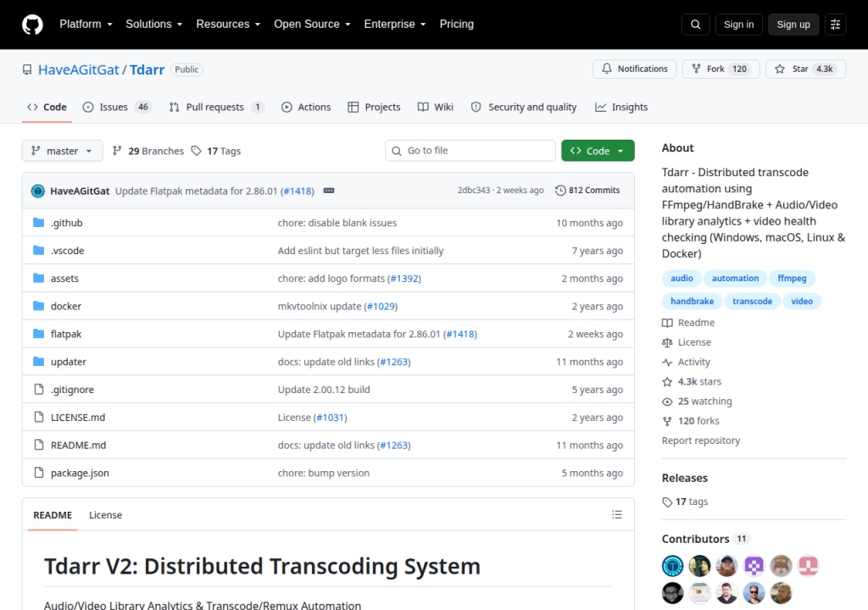Click the eye icon next to 25 watching

pyautogui.click(x=667, y=402)
